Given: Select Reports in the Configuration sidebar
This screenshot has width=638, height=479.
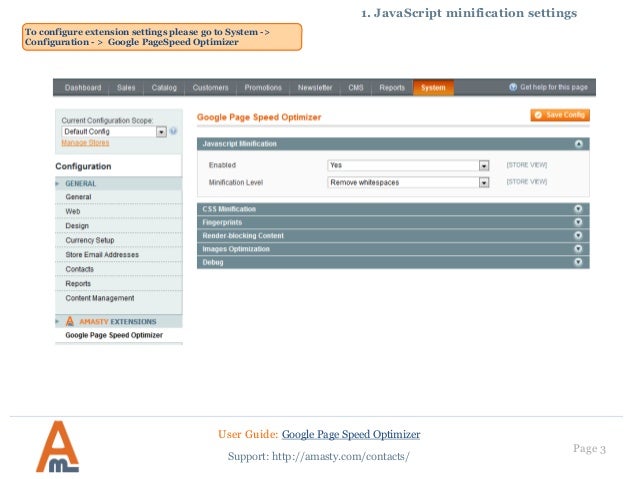Looking at the screenshot, I should pos(119,284).
